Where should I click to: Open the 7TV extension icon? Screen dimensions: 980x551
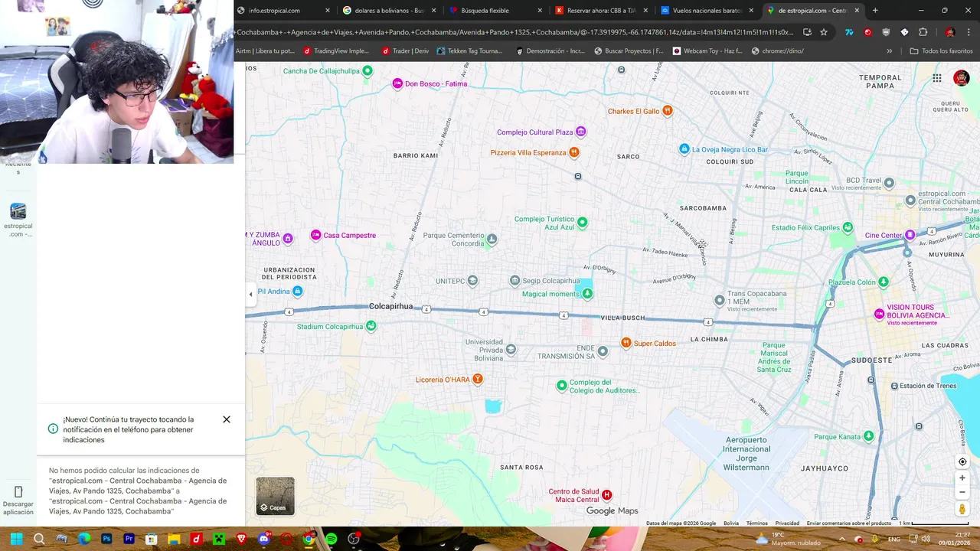tap(849, 32)
